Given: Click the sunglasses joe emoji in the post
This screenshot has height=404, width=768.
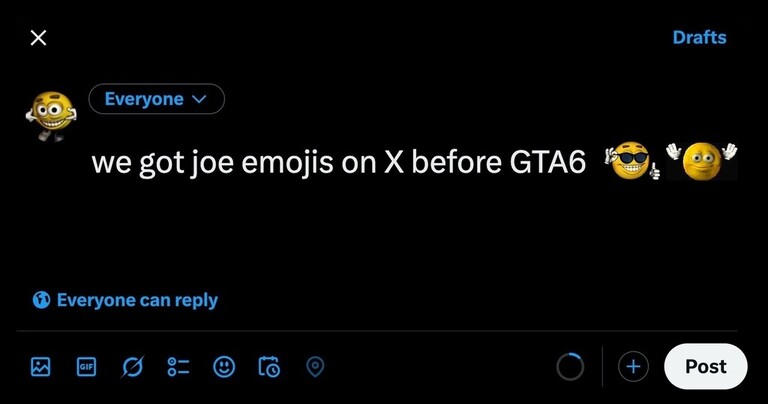Looking at the screenshot, I should pyautogui.click(x=632, y=161).
